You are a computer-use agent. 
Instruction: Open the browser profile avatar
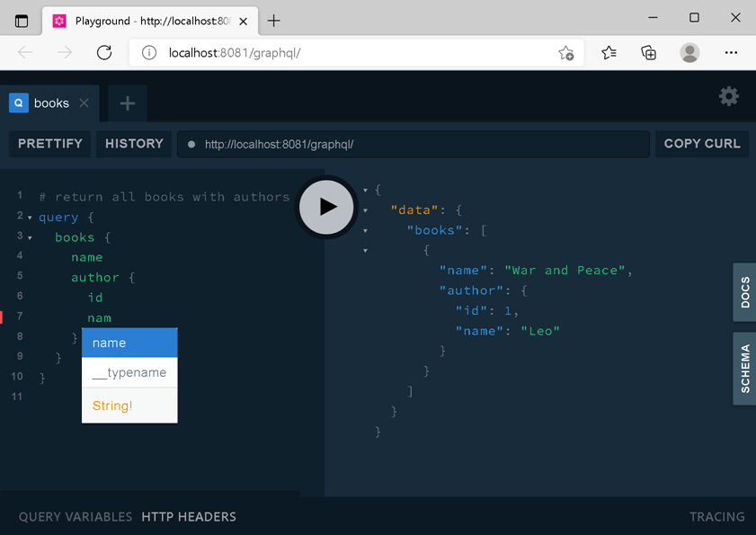pyautogui.click(x=689, y=52)
